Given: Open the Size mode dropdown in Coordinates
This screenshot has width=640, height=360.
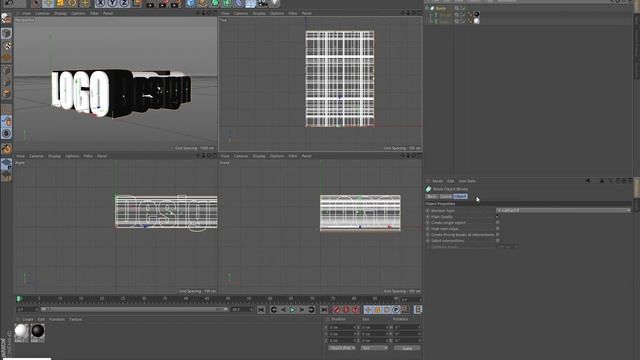Looking at the screenshot, I should pyautogui.click(x=374, y=348).
